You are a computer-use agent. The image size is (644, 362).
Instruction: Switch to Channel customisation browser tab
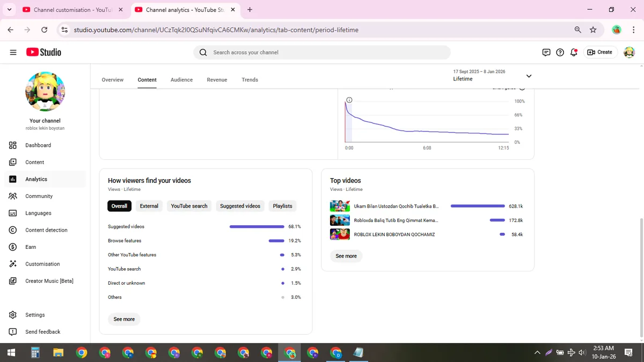coord(72,10)
